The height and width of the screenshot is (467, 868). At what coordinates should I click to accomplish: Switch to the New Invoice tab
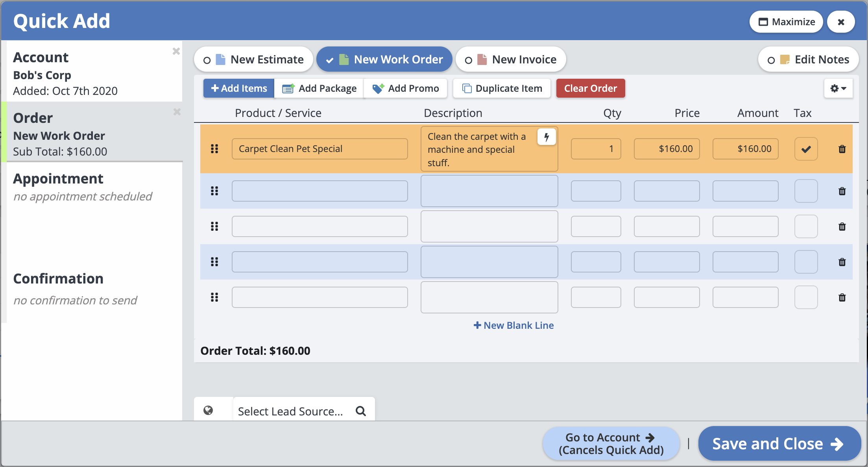pos(511,59)
